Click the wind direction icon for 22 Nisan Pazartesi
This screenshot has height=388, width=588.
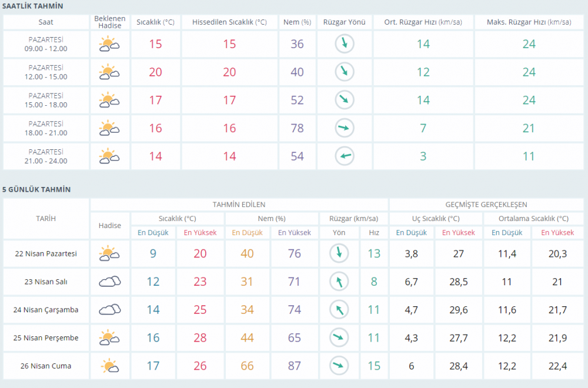[339, 253]
